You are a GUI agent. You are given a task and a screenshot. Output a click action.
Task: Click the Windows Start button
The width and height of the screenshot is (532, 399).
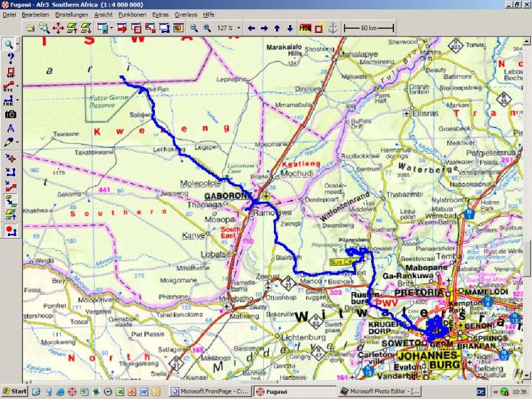(14, 391)
